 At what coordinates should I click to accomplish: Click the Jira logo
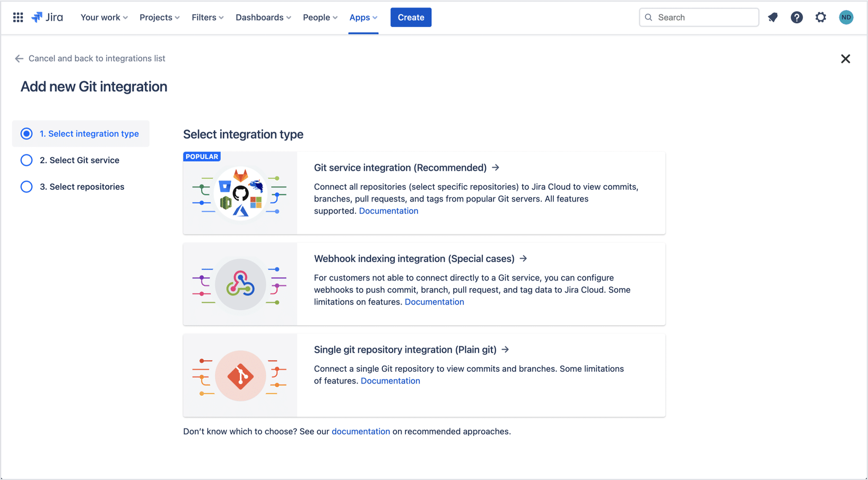click(x=47, y=17)
